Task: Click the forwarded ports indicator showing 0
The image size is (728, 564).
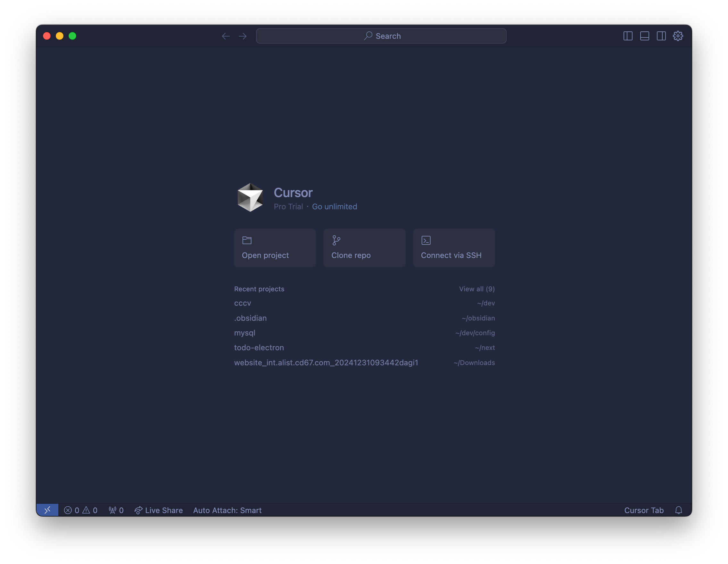Action: click(116, 510)
